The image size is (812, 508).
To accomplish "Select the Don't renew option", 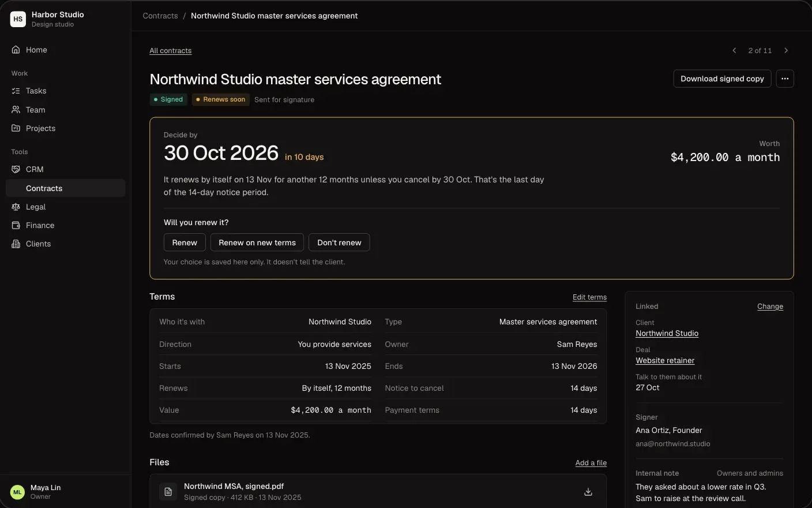I will coord(339,242).
